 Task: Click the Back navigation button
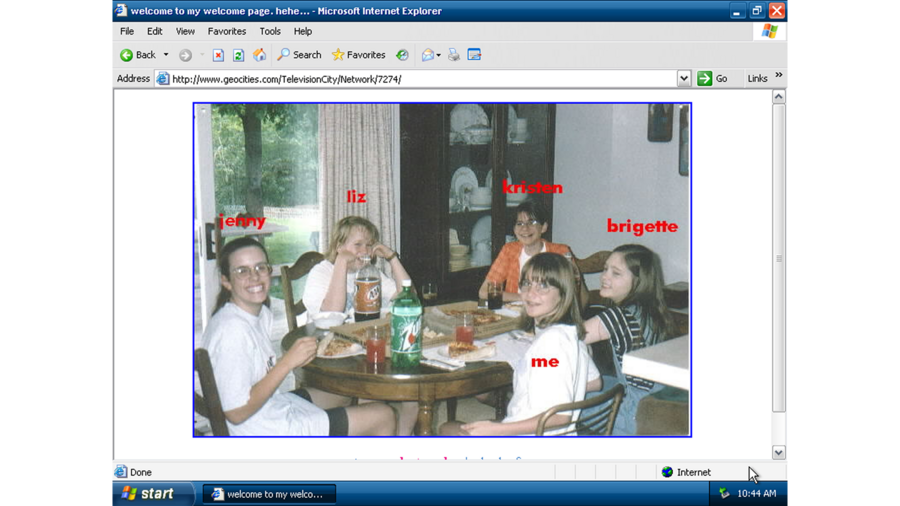point(138,55)
